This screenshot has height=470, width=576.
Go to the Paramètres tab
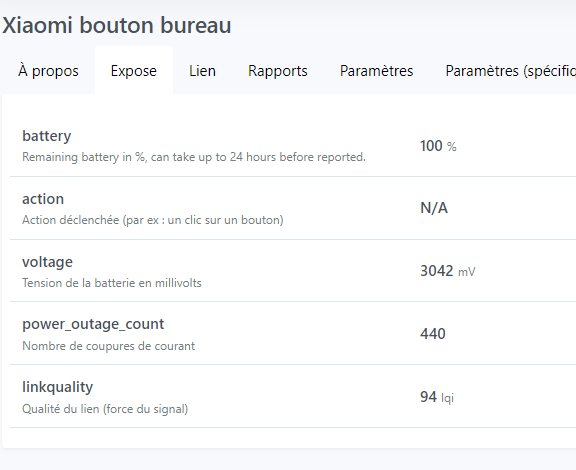tap(377, 71)
